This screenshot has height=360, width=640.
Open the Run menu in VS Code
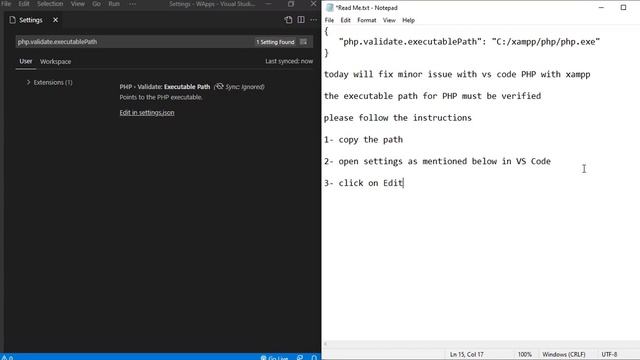pyautogui.click(x=114, y=4)
